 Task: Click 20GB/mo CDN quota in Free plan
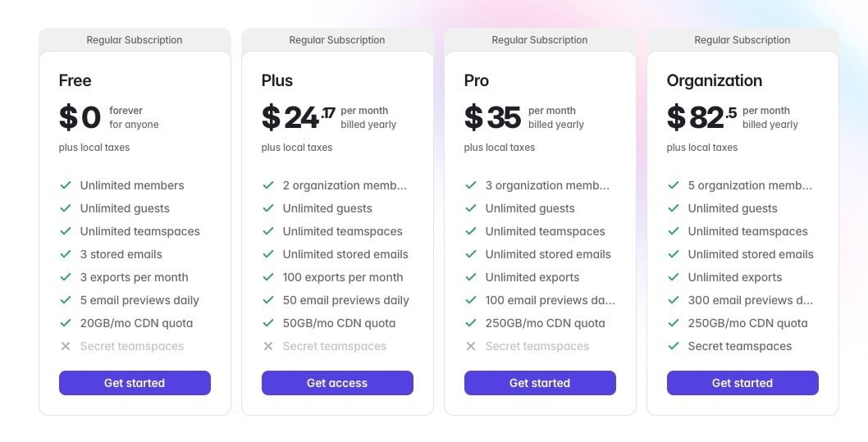coord(136,323)
